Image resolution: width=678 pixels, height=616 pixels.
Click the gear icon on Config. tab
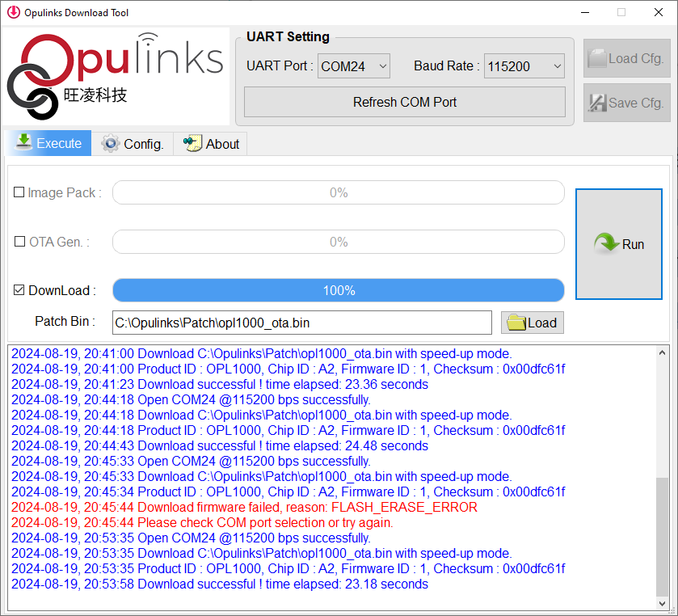(x=111, y=143)
